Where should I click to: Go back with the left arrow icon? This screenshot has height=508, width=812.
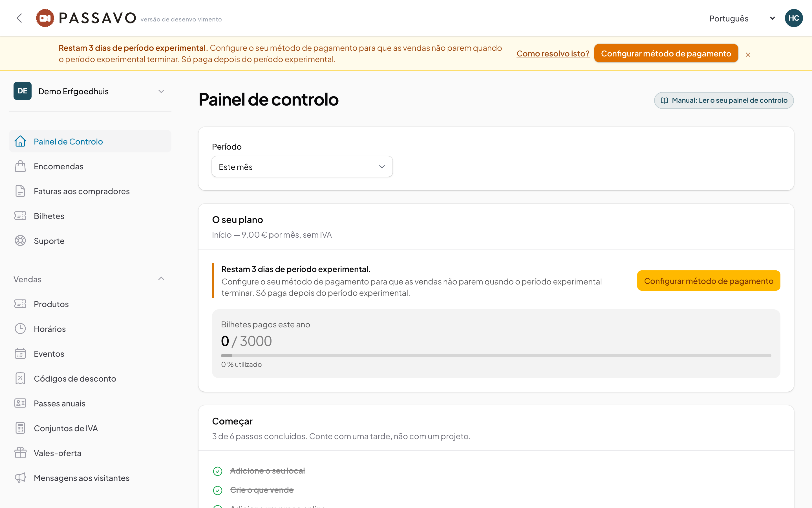coord(19,18)
